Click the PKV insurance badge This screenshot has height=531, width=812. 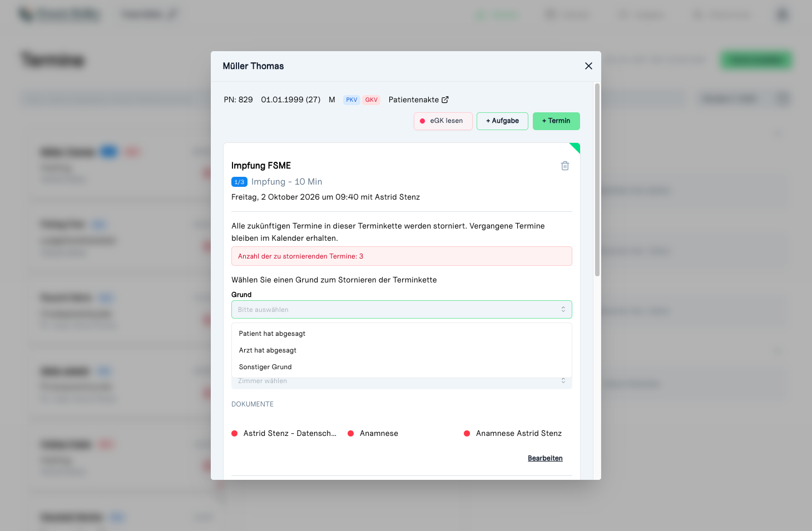[x=351, y=100]
